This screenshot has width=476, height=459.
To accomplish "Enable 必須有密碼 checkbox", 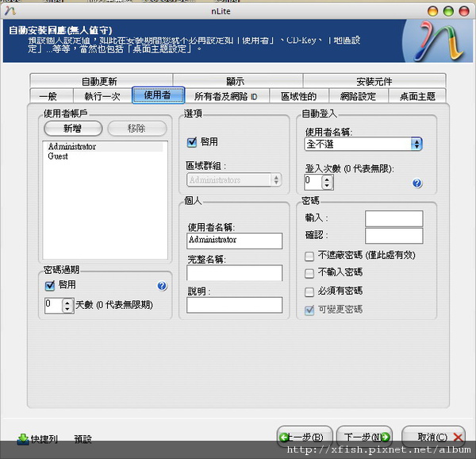I will point(309,291).
